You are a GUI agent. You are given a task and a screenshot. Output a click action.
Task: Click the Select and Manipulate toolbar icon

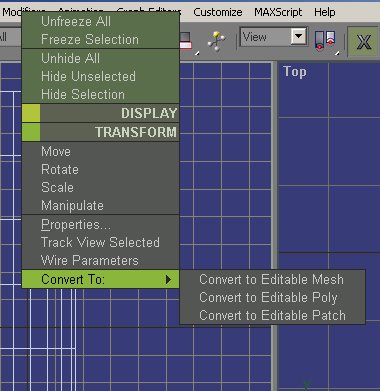coord(217,41)
